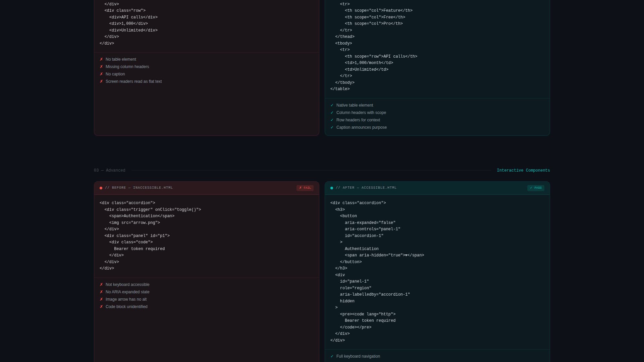Click the X icon beside "Not keyboard accessible"
The image size is (644, 362).
pos(101,285)
